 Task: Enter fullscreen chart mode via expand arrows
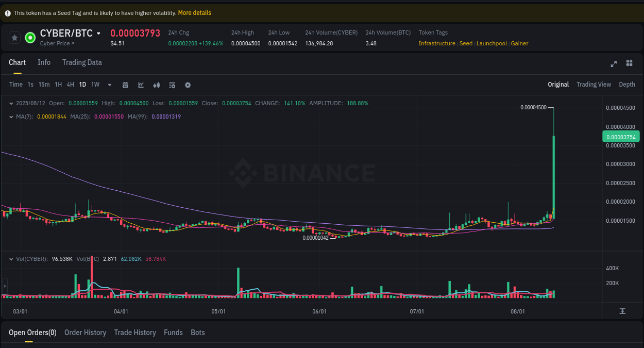click(613, 63)
